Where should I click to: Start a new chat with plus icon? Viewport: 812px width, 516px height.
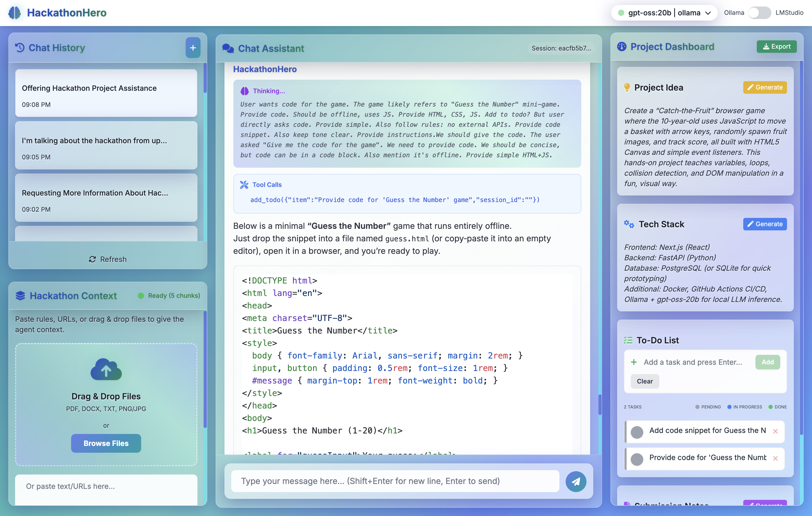click(x=193, y=48)
